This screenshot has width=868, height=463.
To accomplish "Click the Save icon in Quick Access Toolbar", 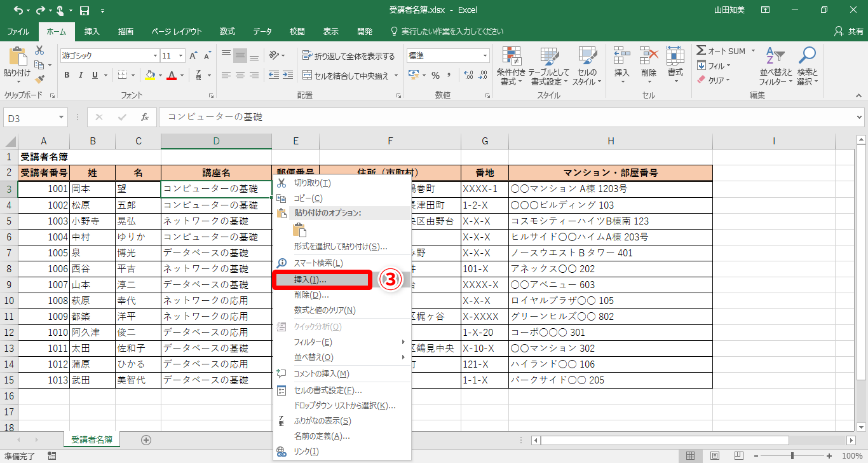I will (x=84, y=10).
